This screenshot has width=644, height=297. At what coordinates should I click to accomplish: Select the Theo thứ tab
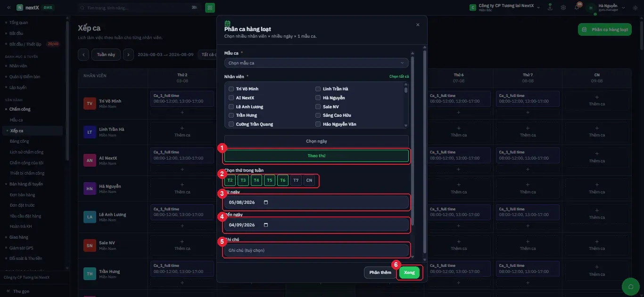point(316,156)
